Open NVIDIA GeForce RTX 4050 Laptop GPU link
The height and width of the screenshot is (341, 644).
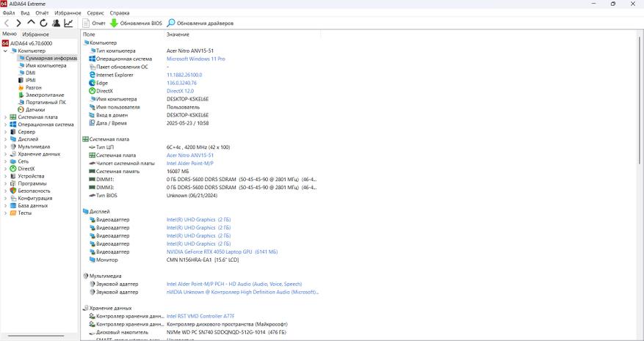pos(222,252)
